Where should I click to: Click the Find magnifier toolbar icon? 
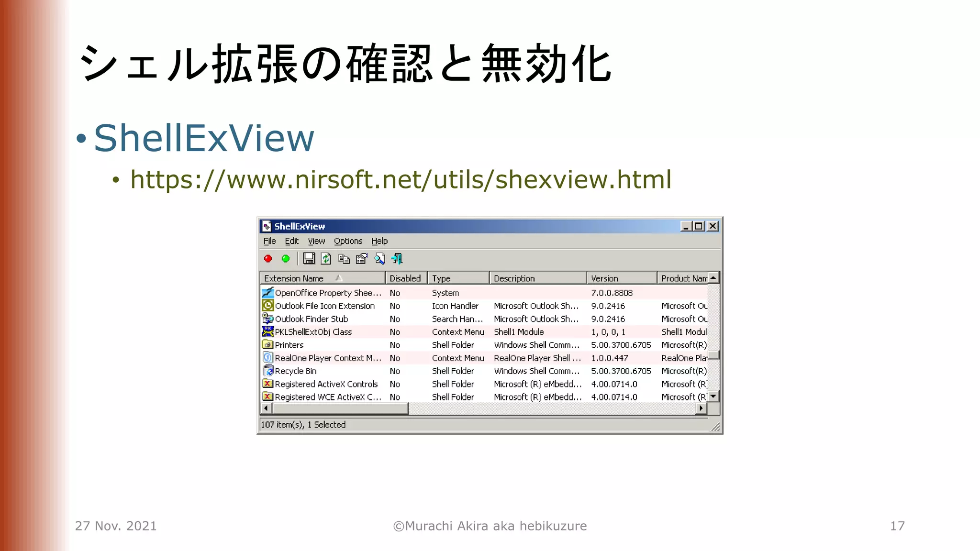tap(379, 259)
